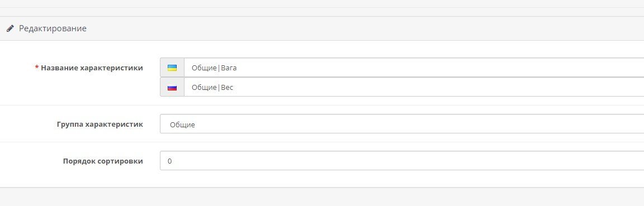Focus the Russian name field «Общие|Вес»
Viewport: 644px width, 206px height.
pyautogui.click(x=414, y=88)
